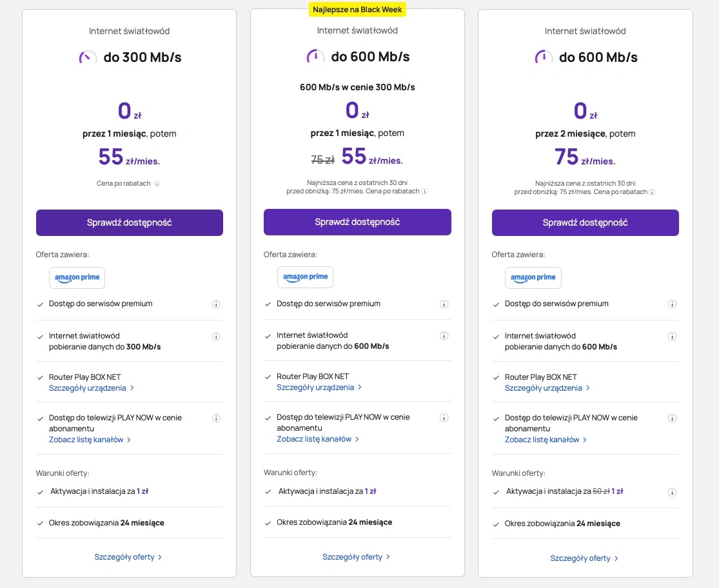The image size is (719, 588).
Task: Open info icon for premium services in Black Week plan
Action: coord(444,304)
